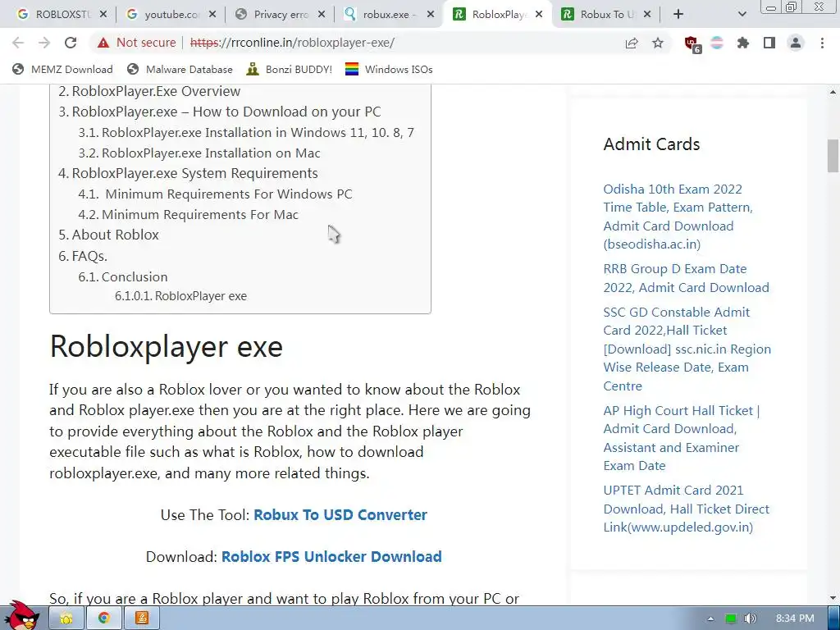Close the ROBLOXSTU tab
840x630 pixels.
[x=103, y=15]
